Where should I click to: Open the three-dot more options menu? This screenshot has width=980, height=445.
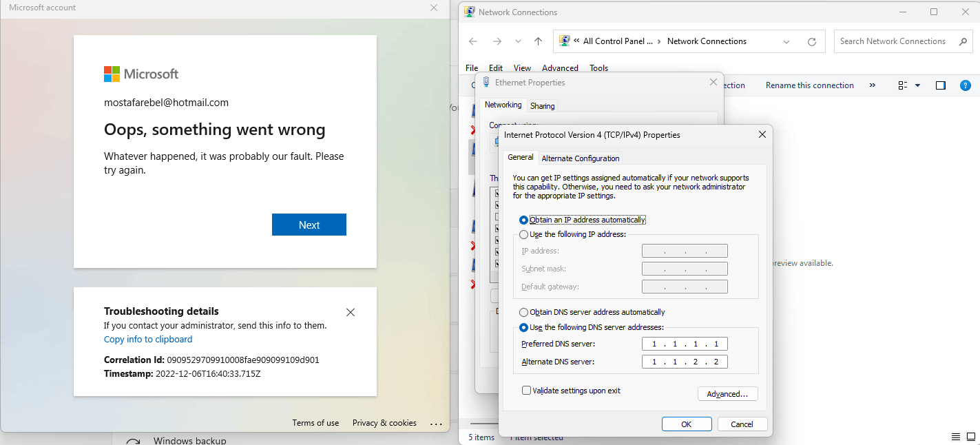tap(436, 424)
